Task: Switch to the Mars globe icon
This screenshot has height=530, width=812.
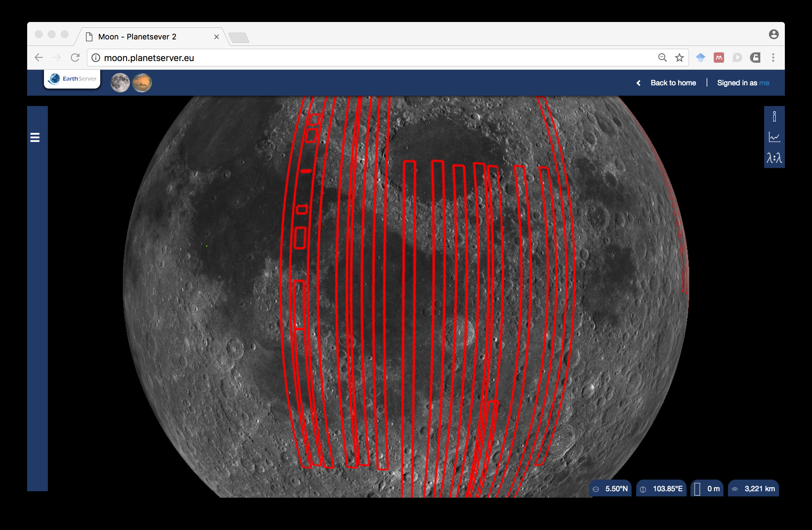Action: tap(142, 83)
